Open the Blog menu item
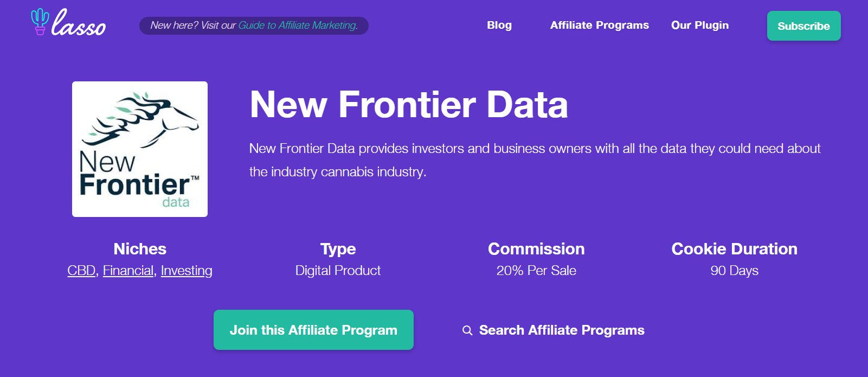 pyautogui.click(x=499, y=25)
